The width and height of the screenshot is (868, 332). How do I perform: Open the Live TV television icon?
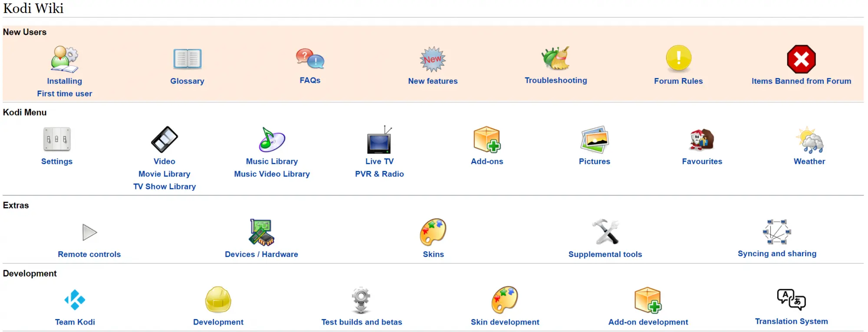(379, 140)
